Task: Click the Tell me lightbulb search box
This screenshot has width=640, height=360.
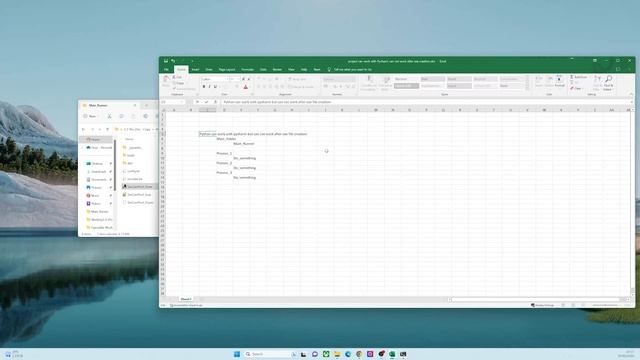Action: 350,70
